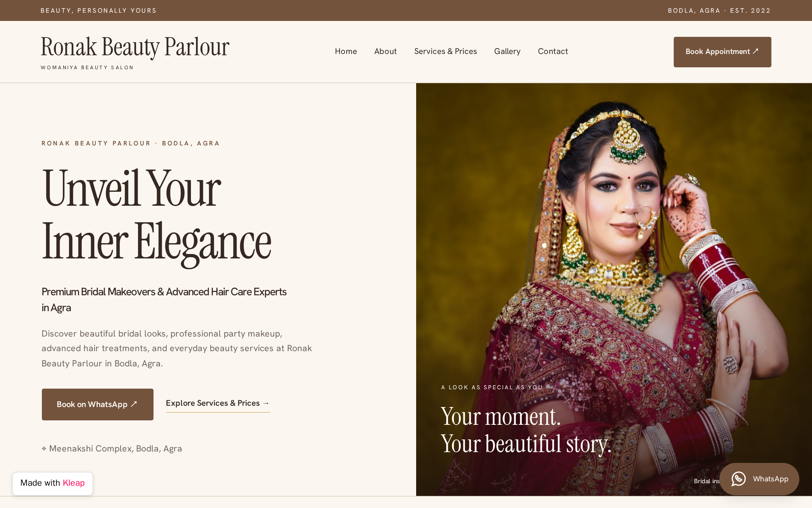This screenshot has width=812, height=508.
Task: Open Services & Prices in navigation
Action: 445,51
